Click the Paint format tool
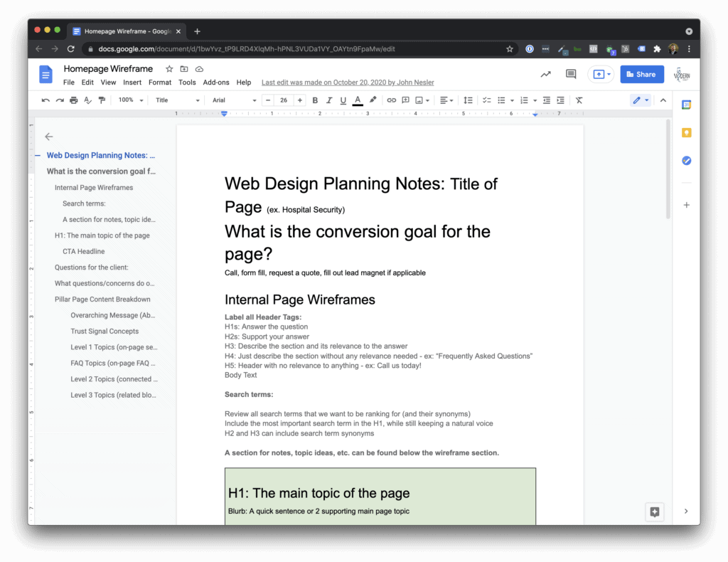Screen dimensions: 728x562 (x=101, y=100)
